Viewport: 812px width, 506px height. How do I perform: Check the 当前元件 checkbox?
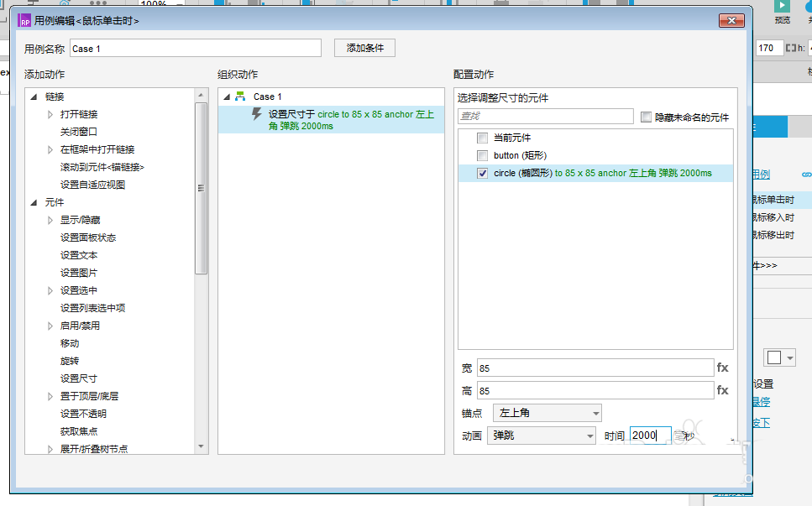click(x=482, y=138)
